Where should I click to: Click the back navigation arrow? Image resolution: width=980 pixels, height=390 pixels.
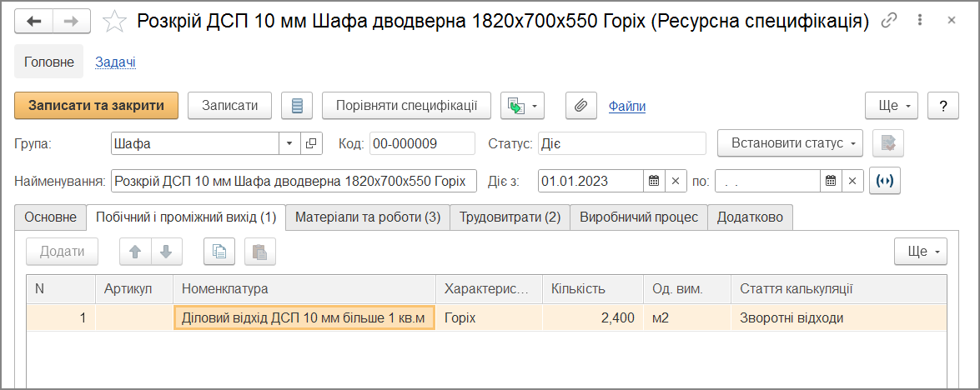point(34,22)
